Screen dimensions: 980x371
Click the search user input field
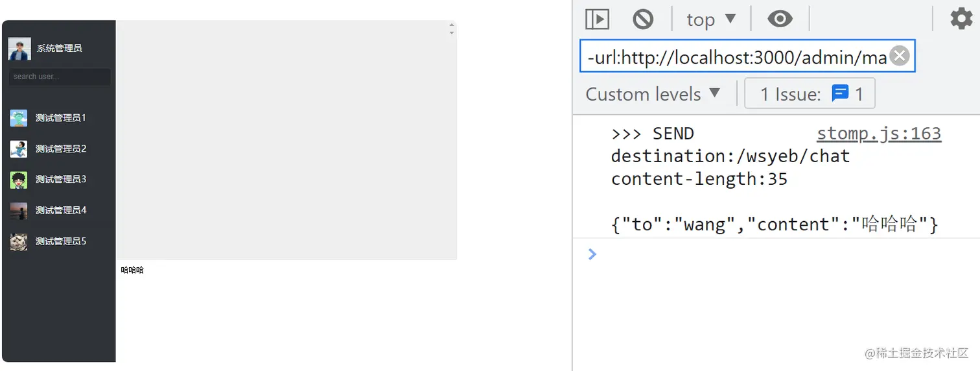click(x=60, y=77)
